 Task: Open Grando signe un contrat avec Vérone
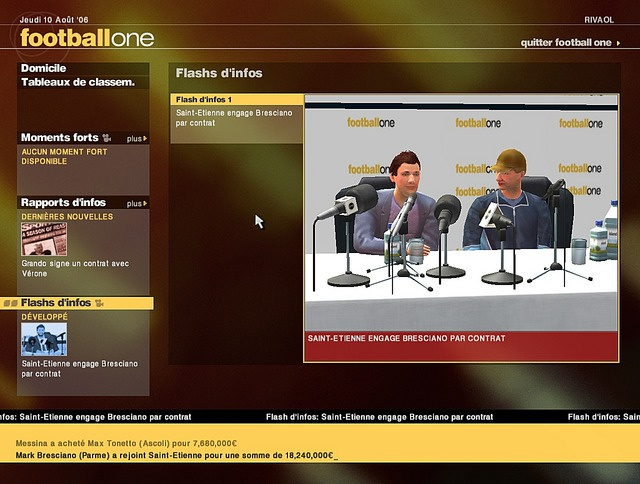pyautogui.click(x=75, y=269)
